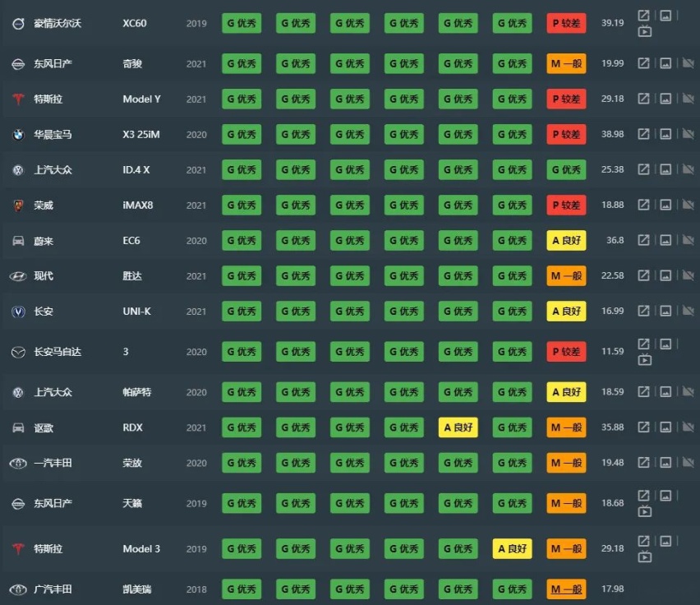Click the yellow A 良好 badge for EC6

pyautogui.click(x=566, y=240)
